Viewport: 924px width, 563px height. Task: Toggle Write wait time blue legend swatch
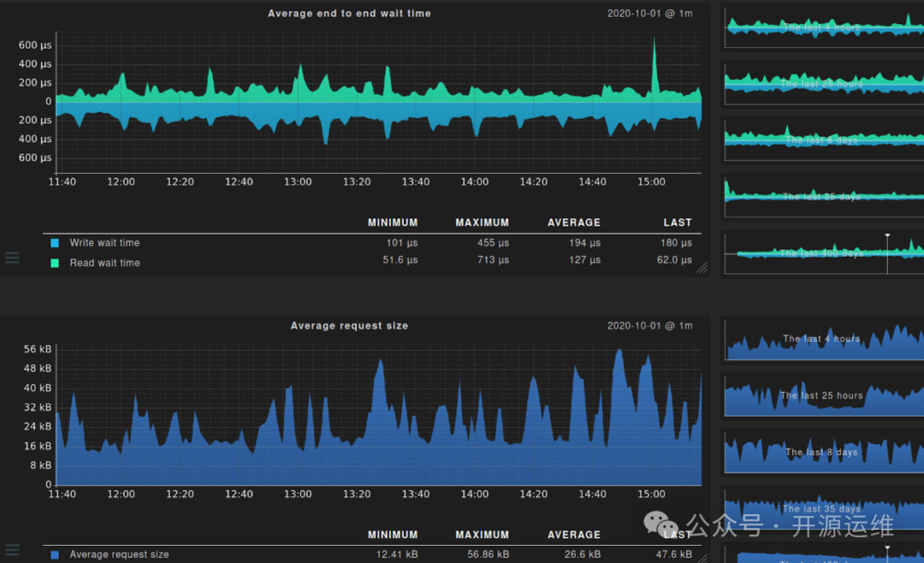pos(55,243)
